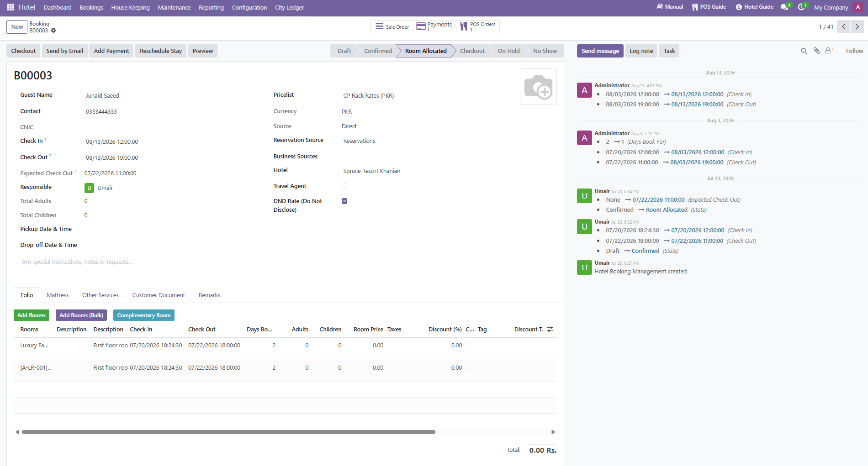Enable the Travel Agent checkbox
This screenshot has height=466, width=868.
coord(344,186)
